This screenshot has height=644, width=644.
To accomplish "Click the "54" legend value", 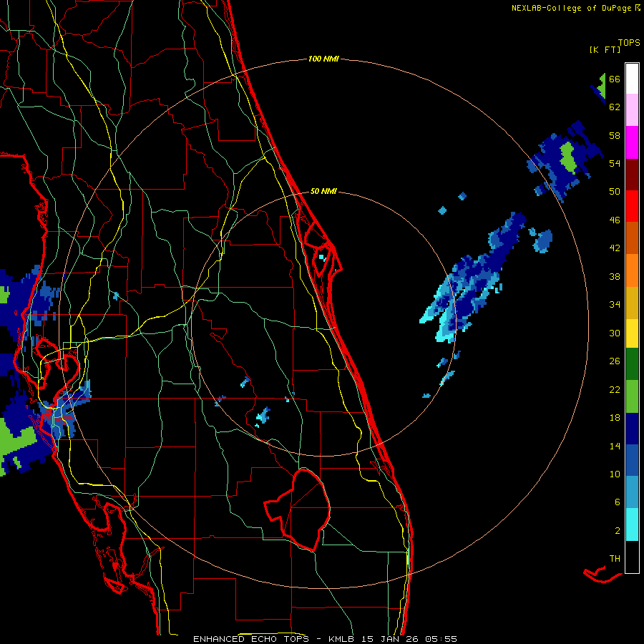I will (x=615, y=163).
